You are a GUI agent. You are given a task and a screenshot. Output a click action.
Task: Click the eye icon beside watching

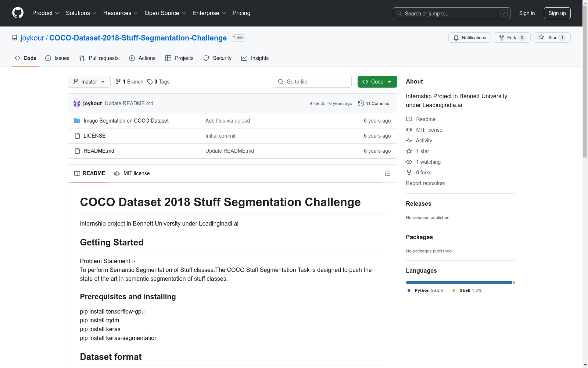click(409, 162)
